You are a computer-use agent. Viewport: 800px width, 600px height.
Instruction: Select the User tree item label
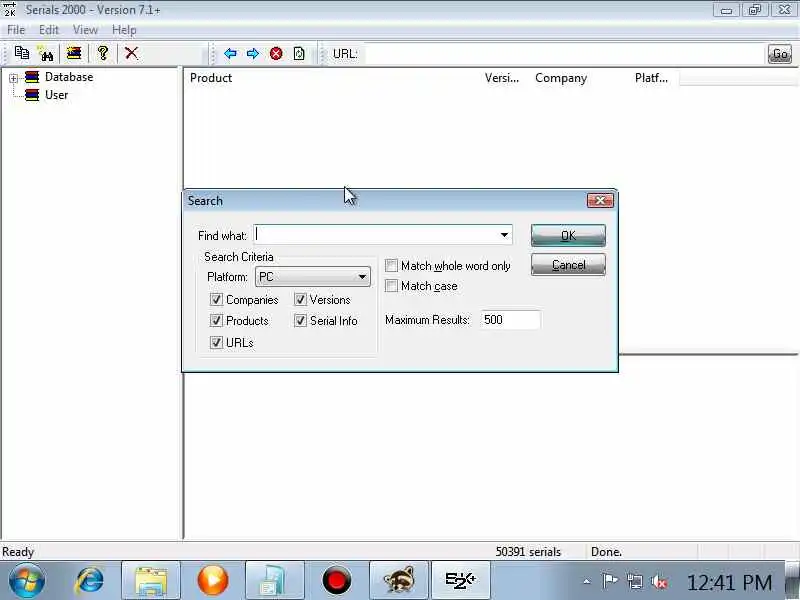(x=56, y=95)
